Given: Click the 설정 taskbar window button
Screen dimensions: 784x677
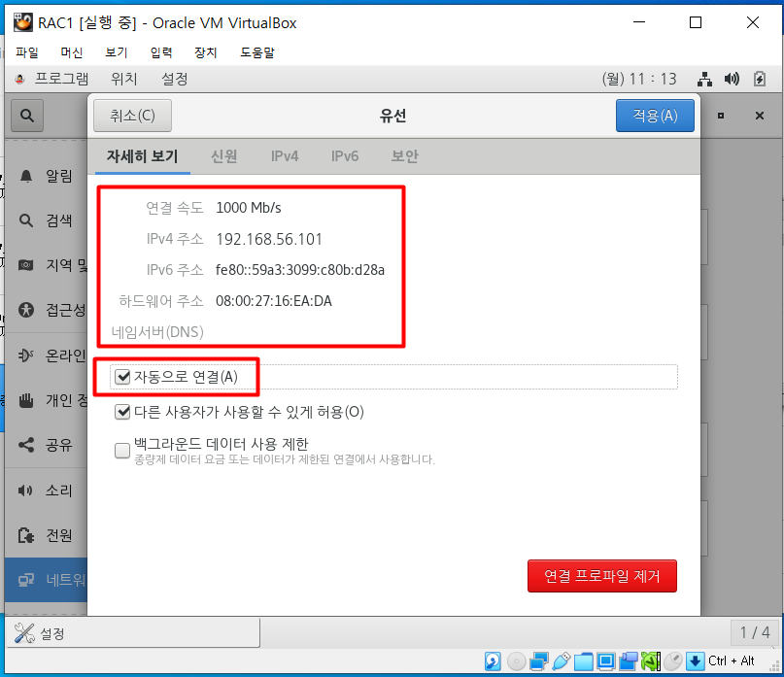Looking at the screenshot, I should [132, 633].
